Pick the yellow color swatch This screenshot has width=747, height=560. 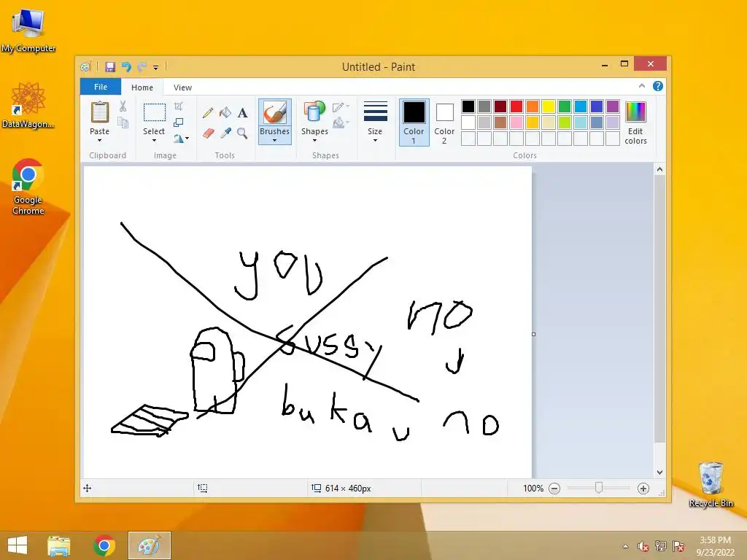(548, 106)
